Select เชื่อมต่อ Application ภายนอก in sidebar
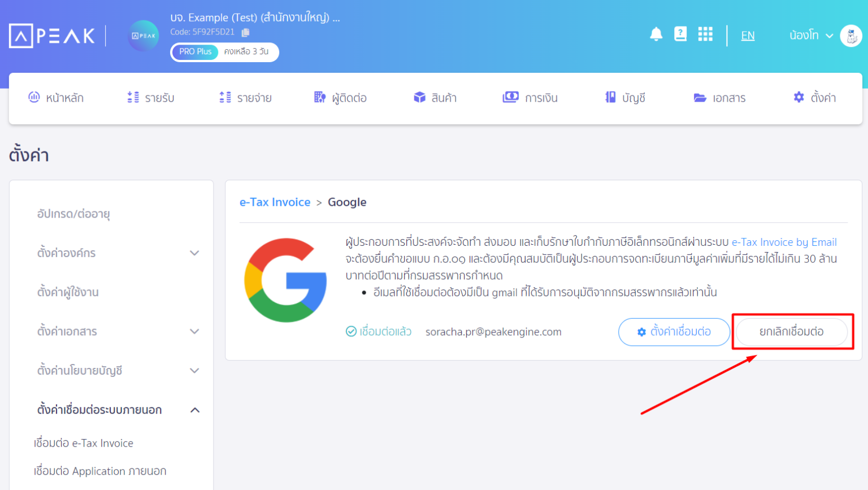This screenshot has width=868, height=490. point(100,471)
